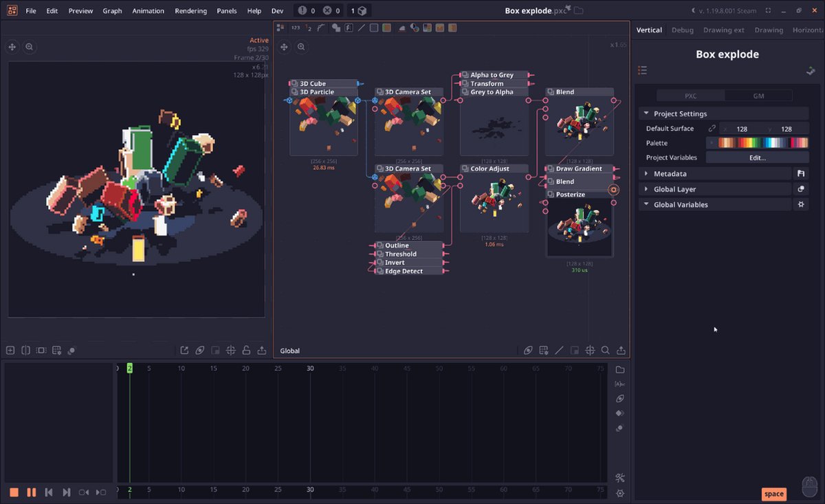Pause the animation
825x504 pixels.
pos(31,492)
